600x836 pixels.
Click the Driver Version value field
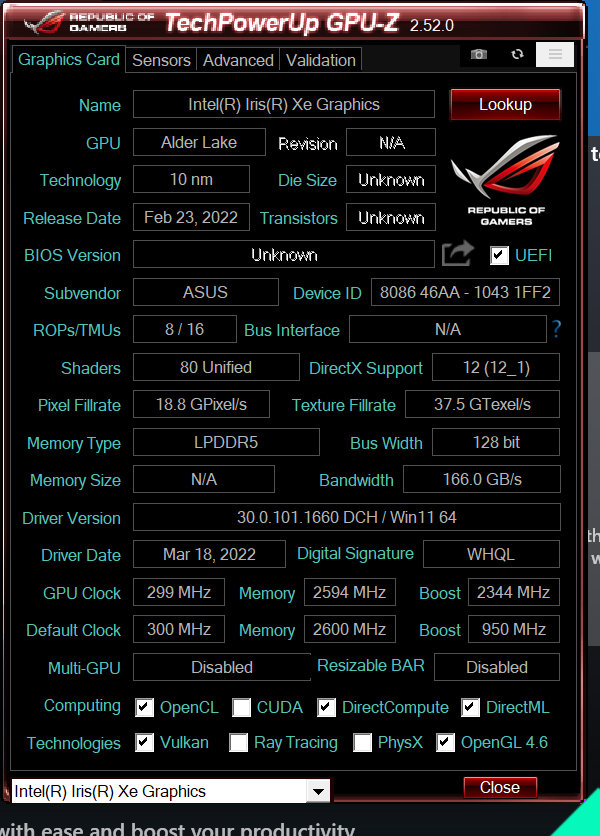pyautogui.click(x=347, y=517)
